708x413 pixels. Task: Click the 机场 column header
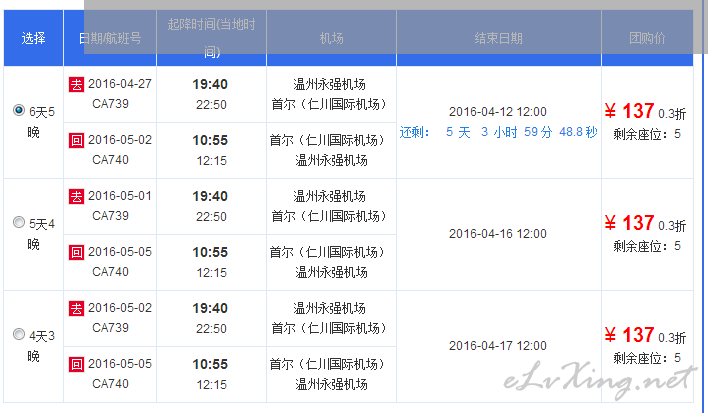[331, 38]
